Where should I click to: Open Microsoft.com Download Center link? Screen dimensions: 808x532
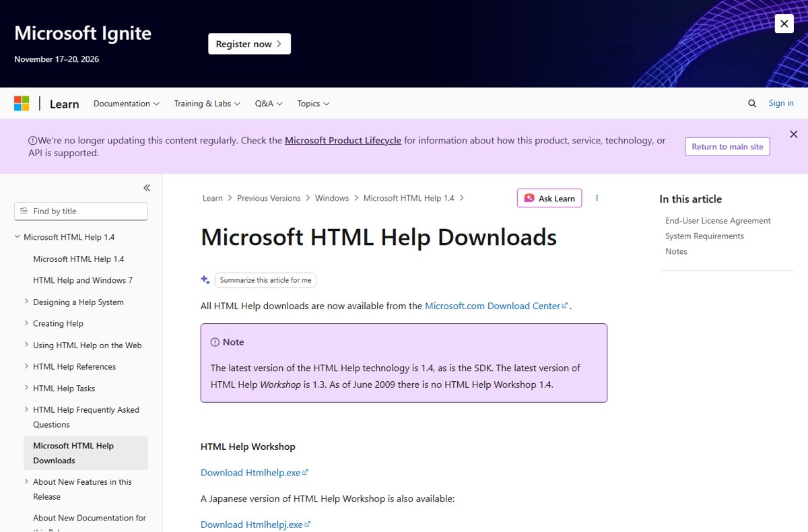pos(496,306)
